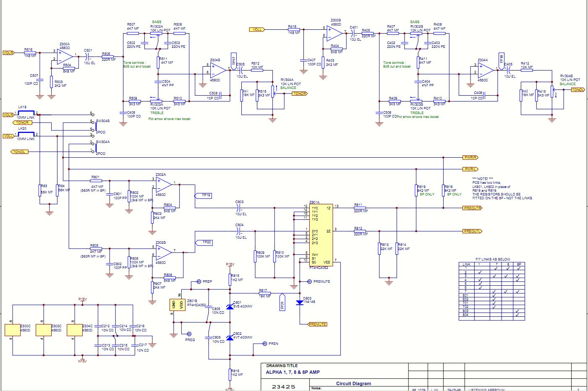
Task: Click the yellow Z304C power block
Action: coord(75,330)
